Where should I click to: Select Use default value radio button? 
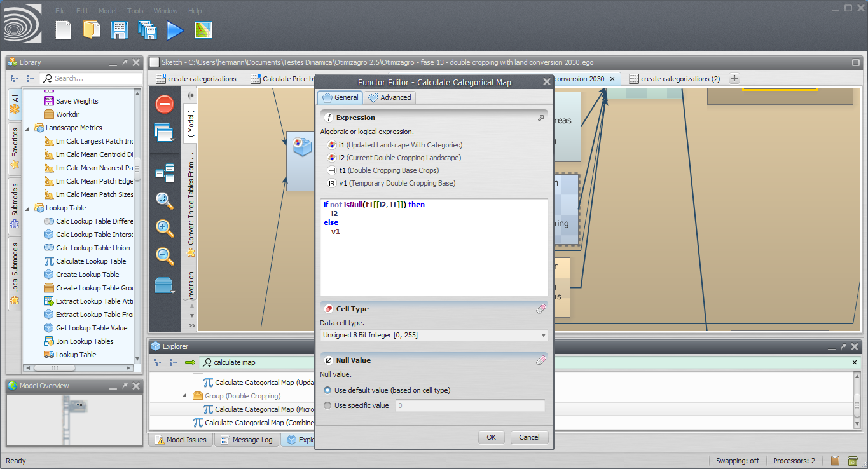point(327,390)
